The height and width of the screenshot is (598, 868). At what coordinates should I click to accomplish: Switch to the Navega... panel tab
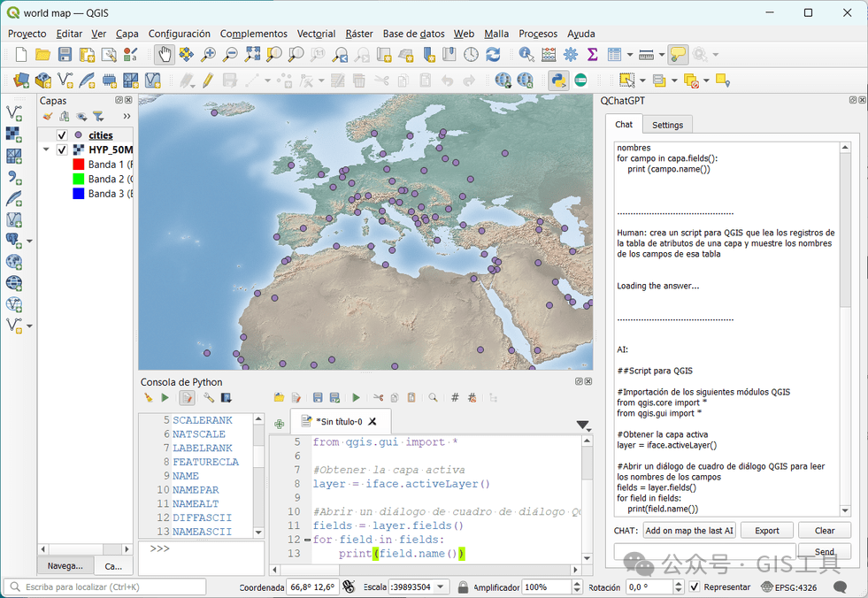point(65,566)
